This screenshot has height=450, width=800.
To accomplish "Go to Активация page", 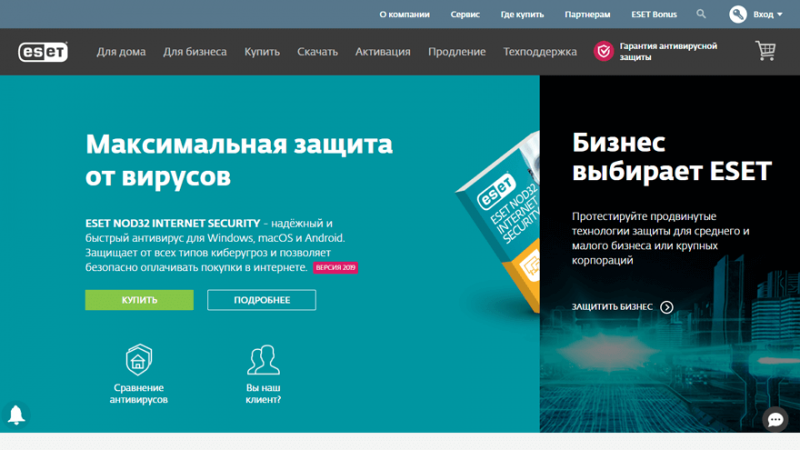I will [x=383, y=52].
